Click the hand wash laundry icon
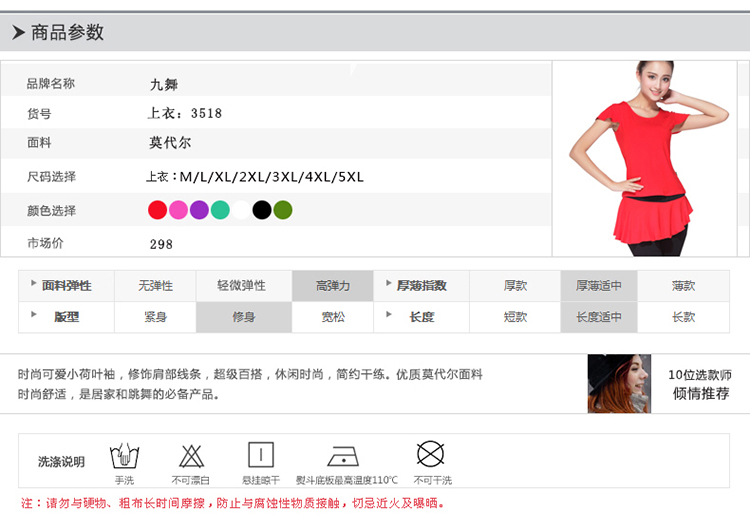The image size is (750, 531). [x=123, y=456]
